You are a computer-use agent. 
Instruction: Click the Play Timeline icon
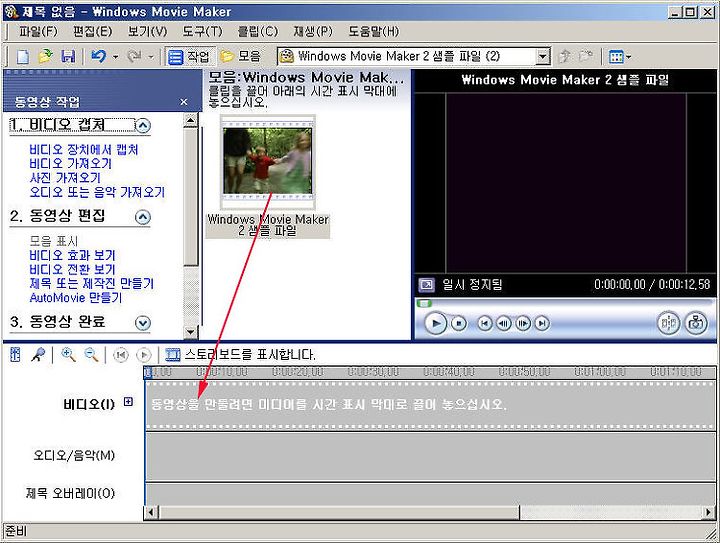pos(144,355)
